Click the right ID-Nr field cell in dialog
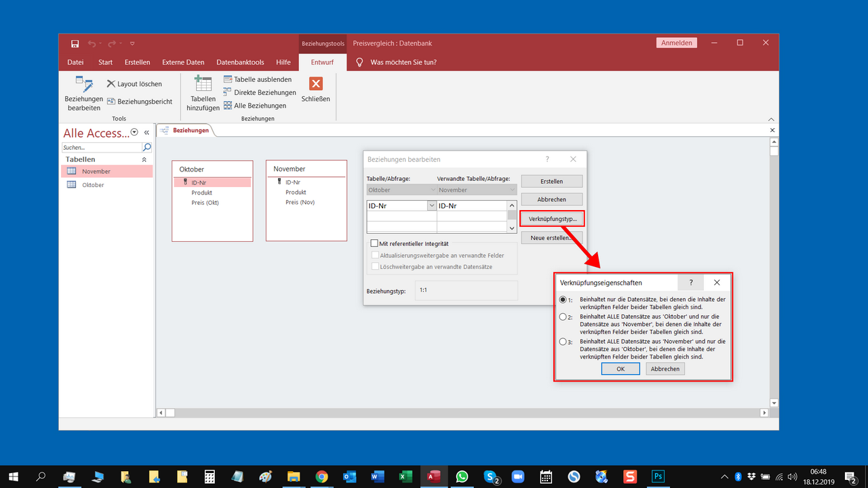Screen dimensions: 868x488 tap(472, 206)
